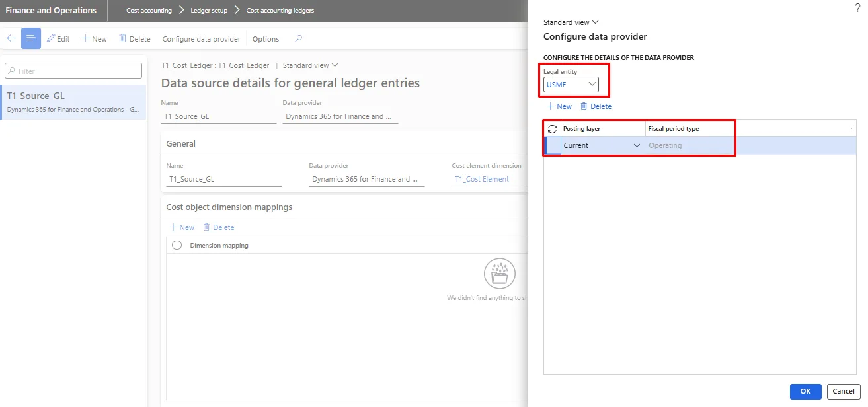Screen dimensions: 868x407
Task: Click the search magnifier icon in the toolbar
Action: coord(298,39)
